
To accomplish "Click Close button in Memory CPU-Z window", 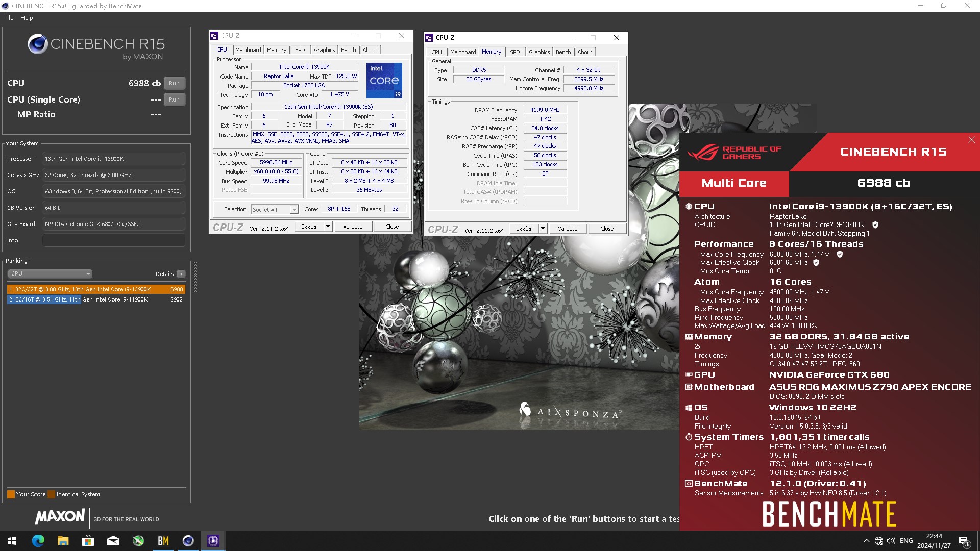I will tap(607, 229).
